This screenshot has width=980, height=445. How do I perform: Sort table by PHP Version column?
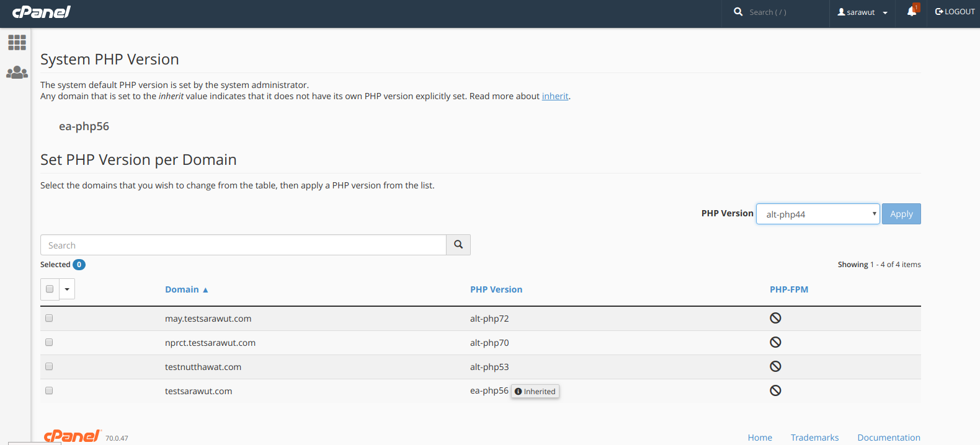(x=496, y=289)
